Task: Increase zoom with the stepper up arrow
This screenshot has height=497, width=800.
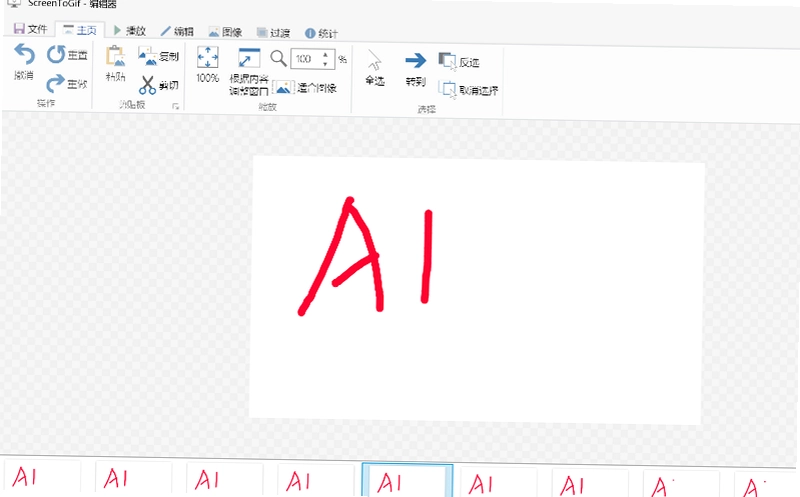Action: pos(325,55)
